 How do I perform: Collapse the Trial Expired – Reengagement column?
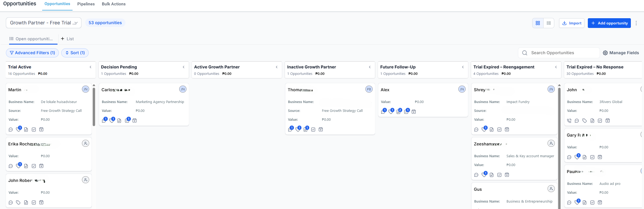point(556,67)
